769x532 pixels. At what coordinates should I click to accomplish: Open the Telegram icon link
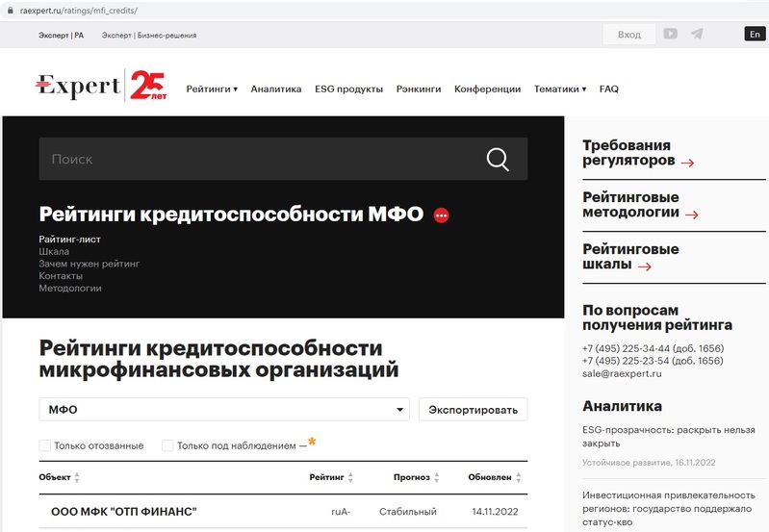pyautogui.click(x=696, y=34)
